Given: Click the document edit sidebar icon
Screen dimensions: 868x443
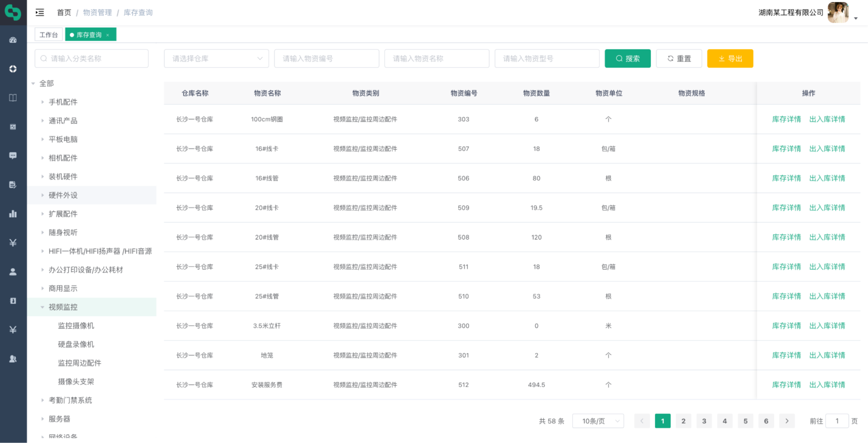Looking at the screenshot, I should (x=13, y=185).
